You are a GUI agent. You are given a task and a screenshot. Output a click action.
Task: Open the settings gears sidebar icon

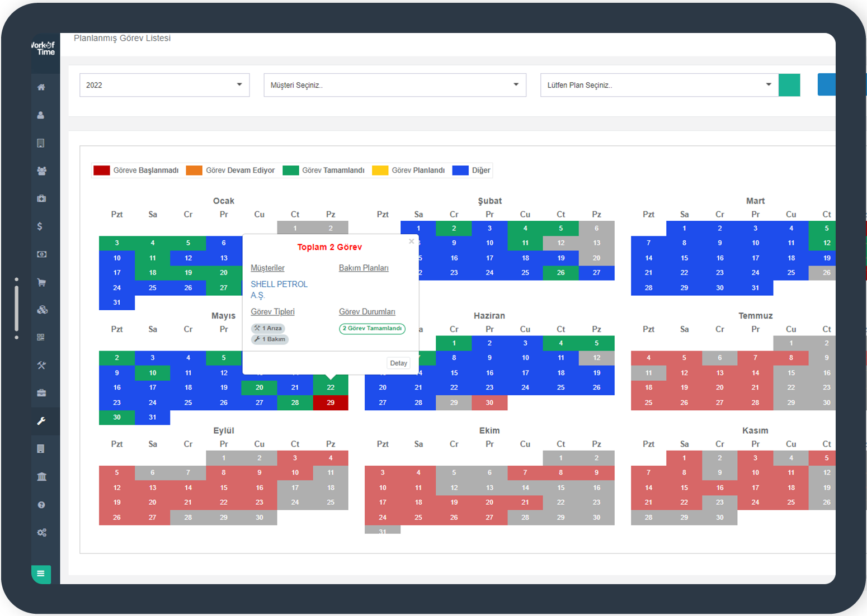point(41,533)
